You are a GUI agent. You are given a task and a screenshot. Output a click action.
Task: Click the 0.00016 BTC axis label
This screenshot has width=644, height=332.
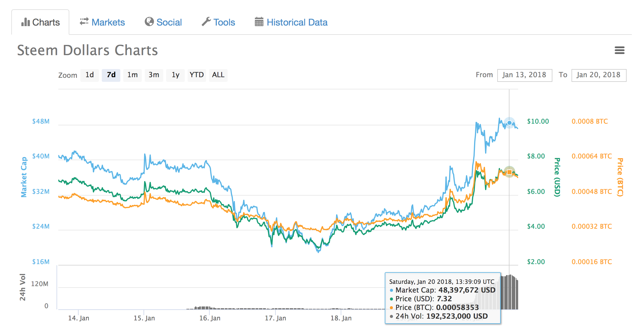point(592,262)
